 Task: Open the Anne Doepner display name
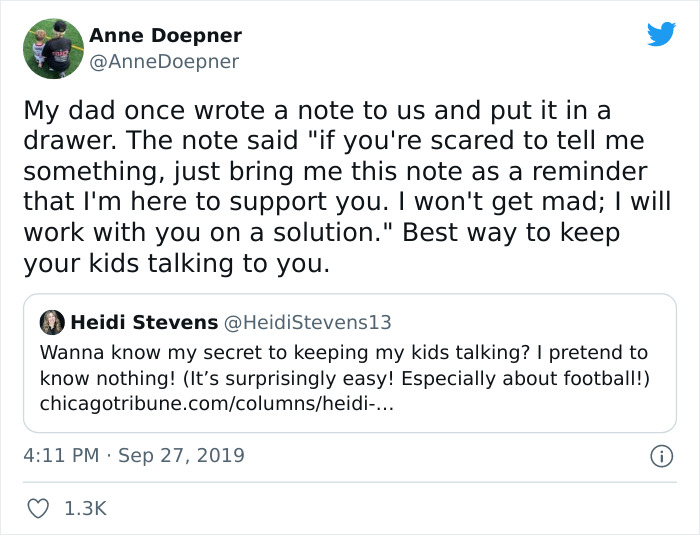tap(165, 36)
